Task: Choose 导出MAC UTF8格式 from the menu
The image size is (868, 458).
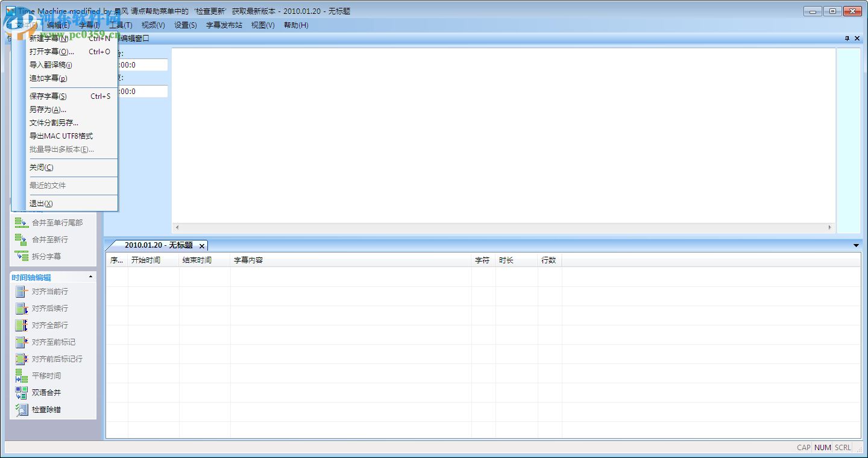Action: coord(61,136)
